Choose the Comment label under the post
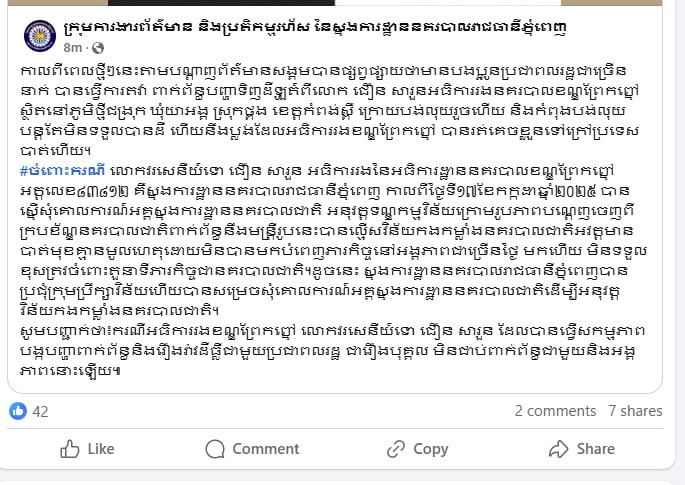Viewport: 685px width, 485px height. click(x=266, y=449)
